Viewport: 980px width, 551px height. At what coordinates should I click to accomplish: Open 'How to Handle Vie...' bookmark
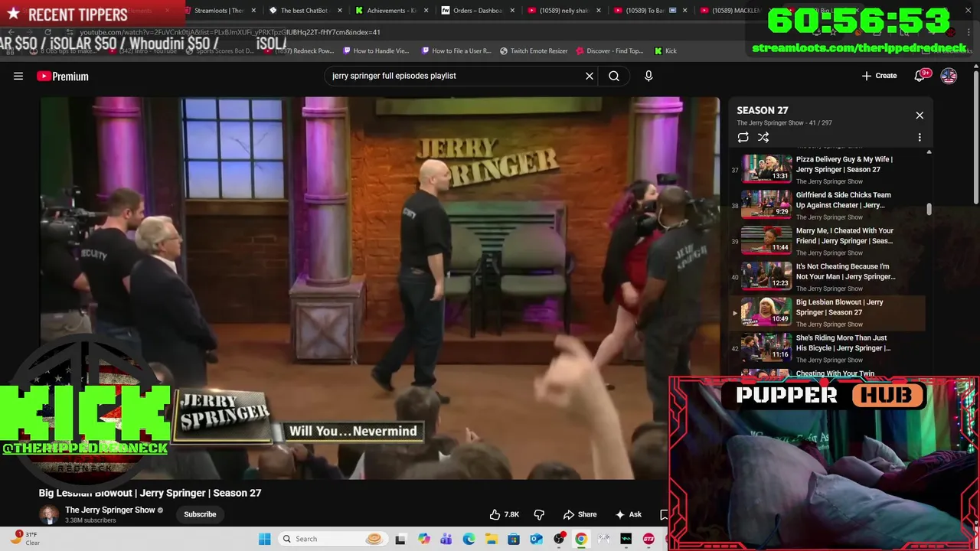click(377, 51)
